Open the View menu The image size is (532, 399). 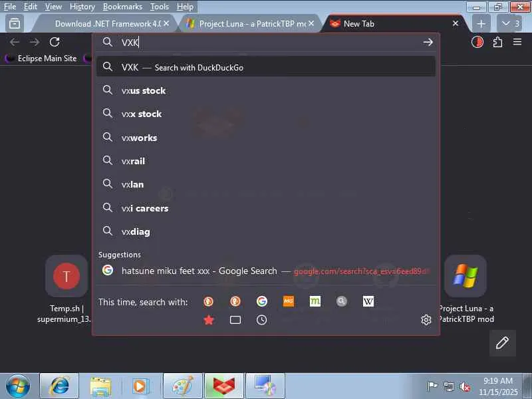pyautogui.click(x=53, y=7)
